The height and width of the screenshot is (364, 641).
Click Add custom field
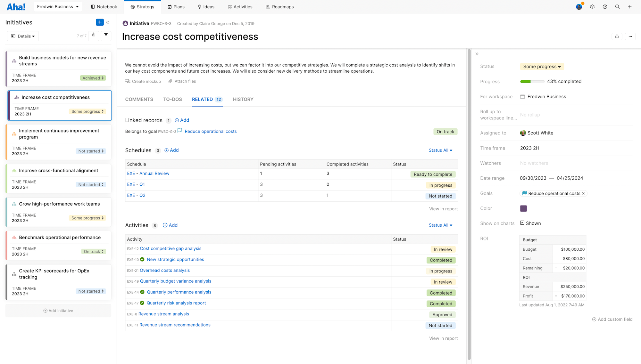(612, 319)
